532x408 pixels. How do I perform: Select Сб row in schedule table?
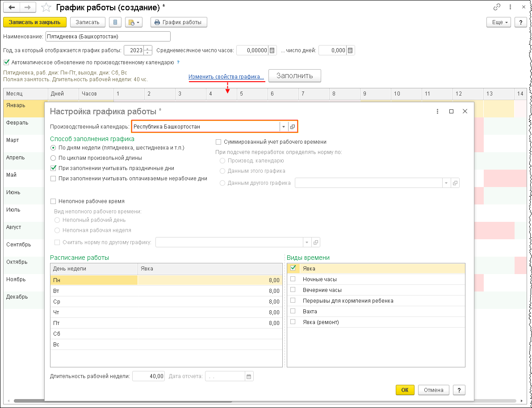pos(166,334)
